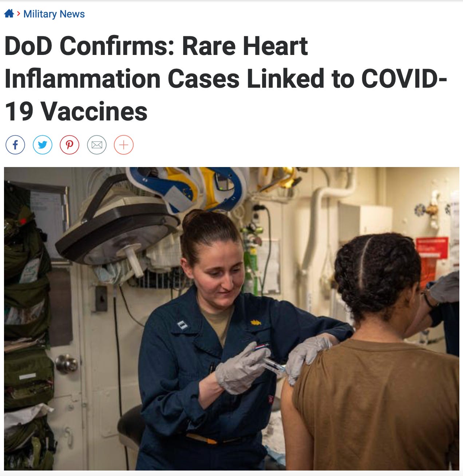The image size is (463, 476).
Task: Tweet this article via Twitter icon
Action: coord(43,145)
